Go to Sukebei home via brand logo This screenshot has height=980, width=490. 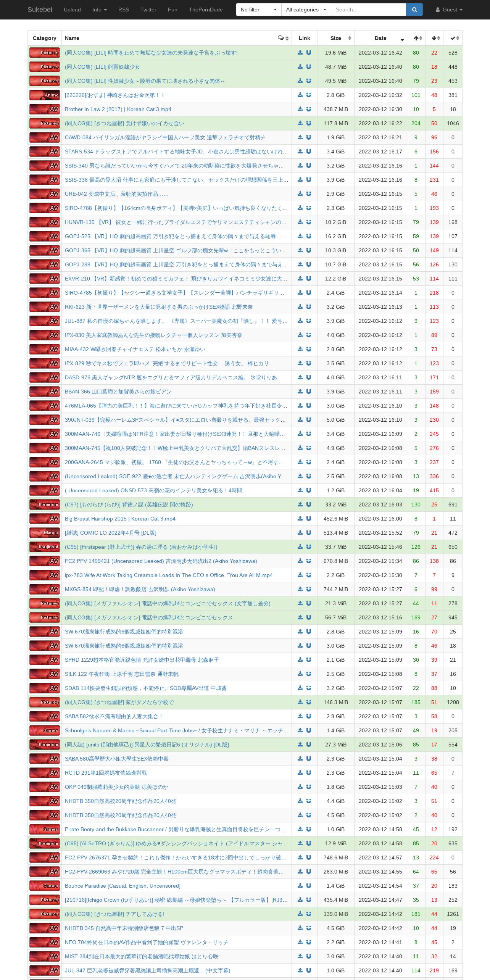[x=40, y=10]
